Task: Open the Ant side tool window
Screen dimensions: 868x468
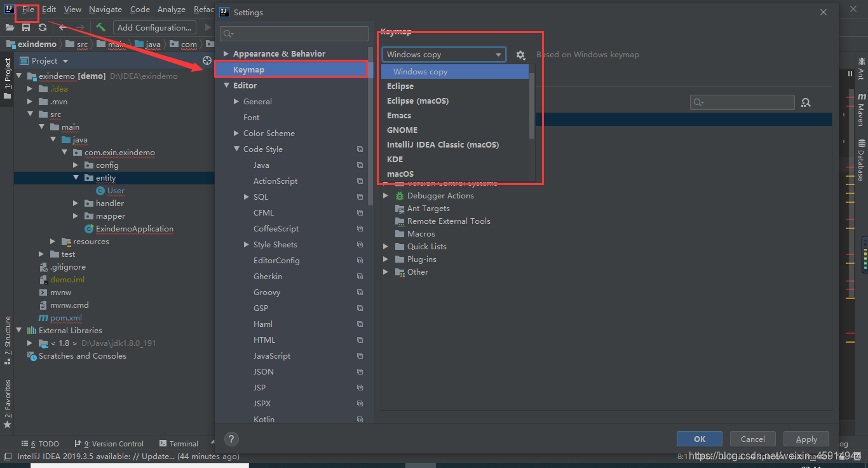Action: pyautogui.click(x=861, y=69)
